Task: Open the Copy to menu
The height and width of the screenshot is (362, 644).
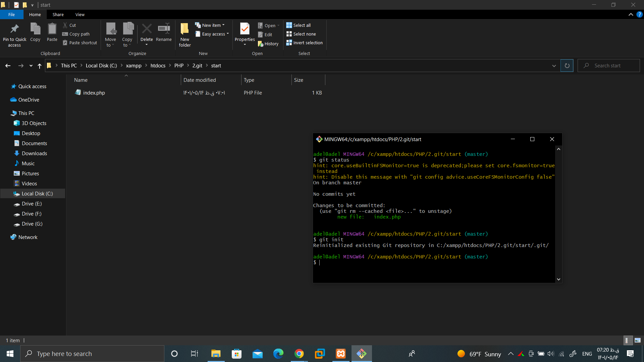Action: (x=127, y=35)
